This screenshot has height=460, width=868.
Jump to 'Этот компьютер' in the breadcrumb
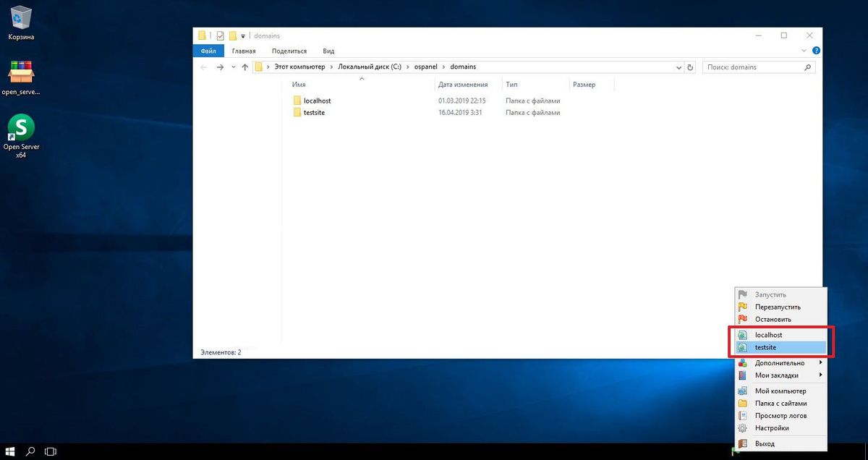pos(299,67)
